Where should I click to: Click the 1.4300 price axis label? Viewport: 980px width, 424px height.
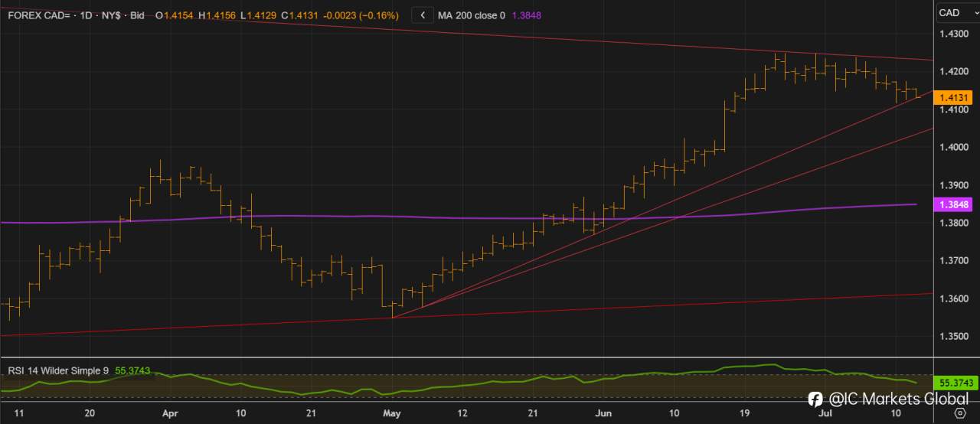click(x=953, y=34)
